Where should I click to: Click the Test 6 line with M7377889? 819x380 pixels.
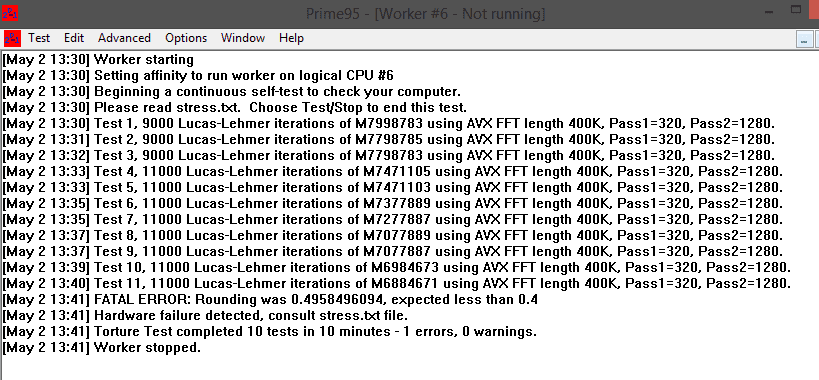(393, 204)
